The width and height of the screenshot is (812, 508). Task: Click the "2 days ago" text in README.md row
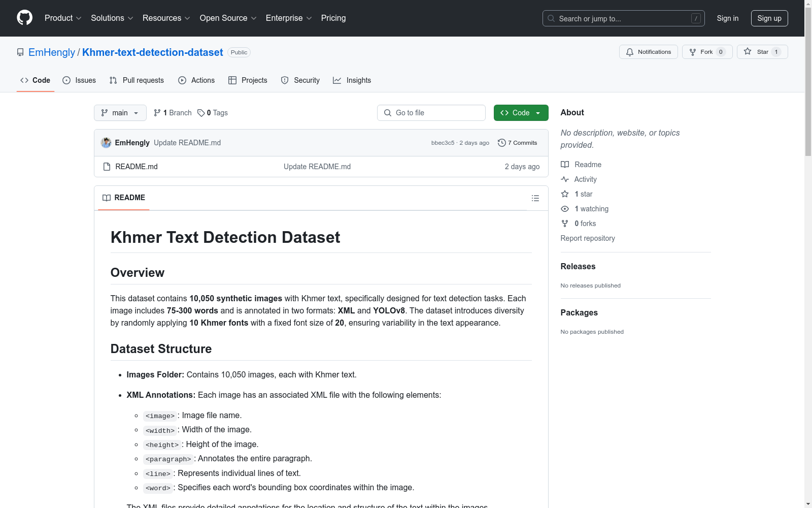(522, 167)
